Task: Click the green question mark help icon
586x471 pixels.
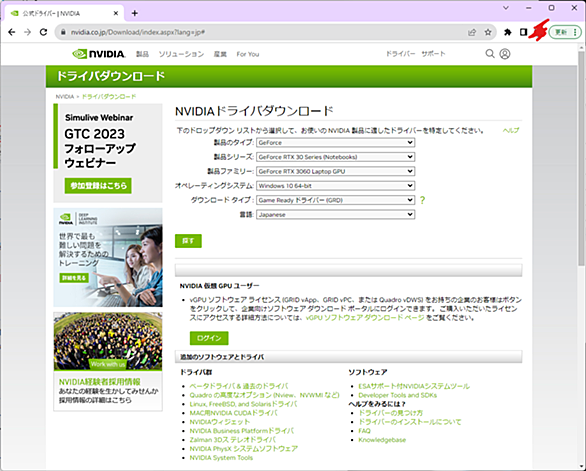Action: [422, 200]
